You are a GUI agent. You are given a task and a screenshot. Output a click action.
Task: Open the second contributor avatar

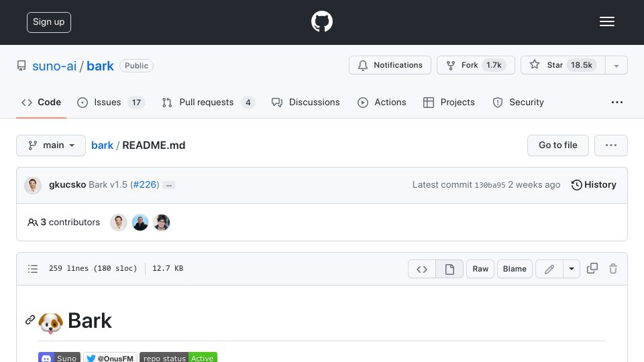click(x=140, y=223)
